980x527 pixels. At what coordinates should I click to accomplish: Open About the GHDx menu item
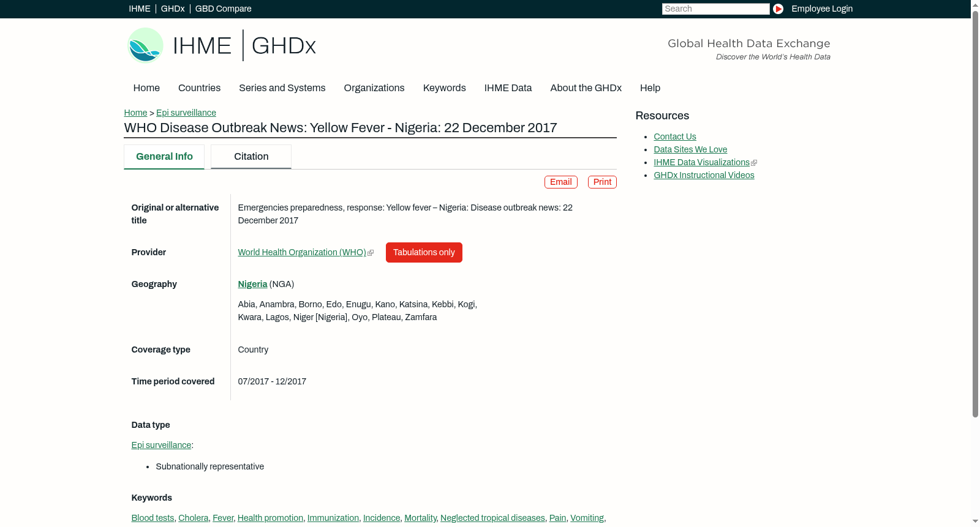pyautogui.click(x=586, y=88)
